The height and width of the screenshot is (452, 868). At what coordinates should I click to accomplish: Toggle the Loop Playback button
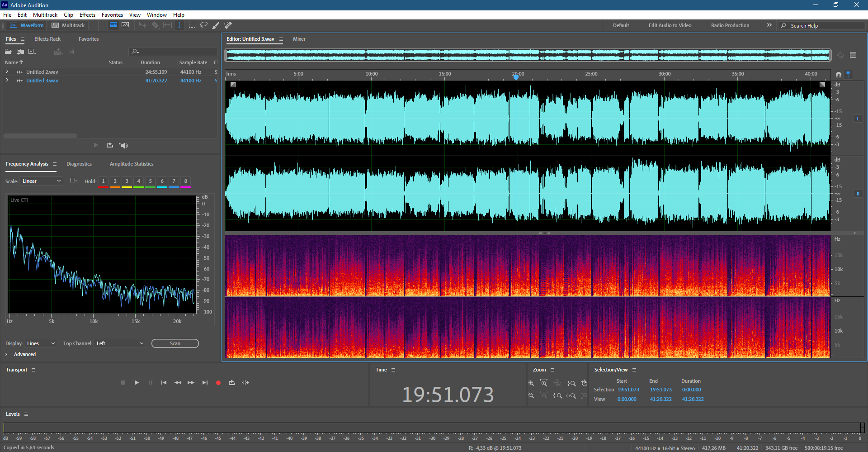coord(232,383)
